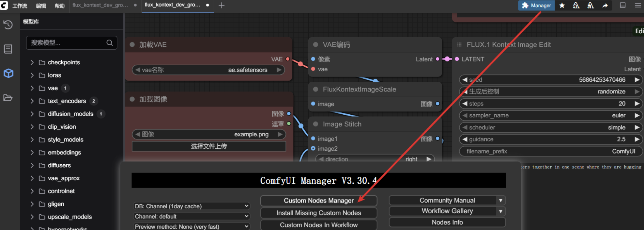Expand the diffusion_models folder chevron
Screen dimensions: 644x230
[x=32, y=114]
